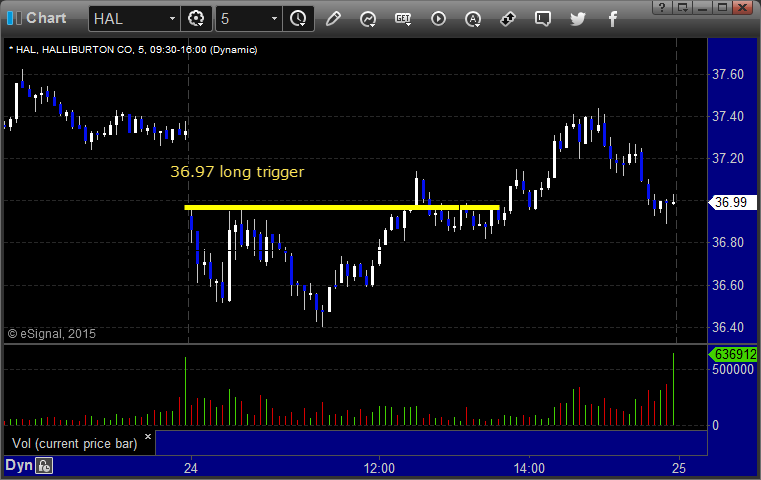Open help question mark button

coord(662,7)
